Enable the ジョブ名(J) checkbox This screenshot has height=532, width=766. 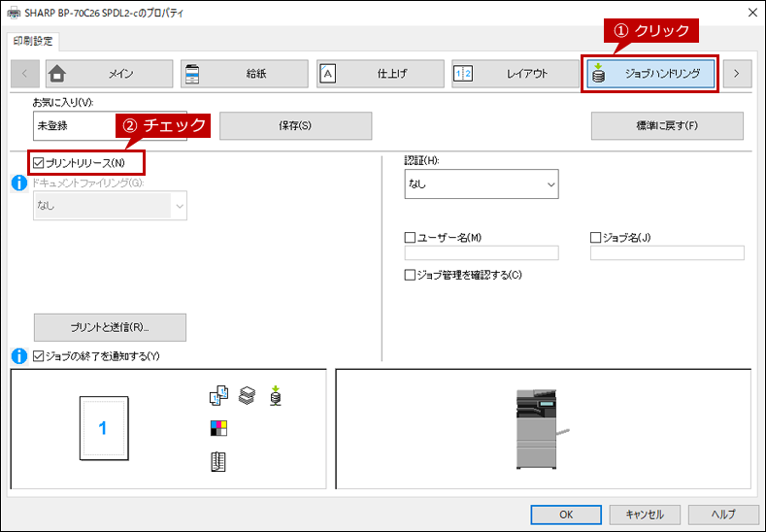click(x=595, y=238)
